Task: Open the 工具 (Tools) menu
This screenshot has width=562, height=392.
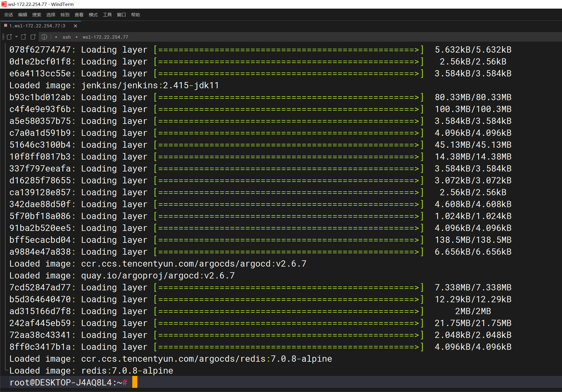Action: pos(107,15)
